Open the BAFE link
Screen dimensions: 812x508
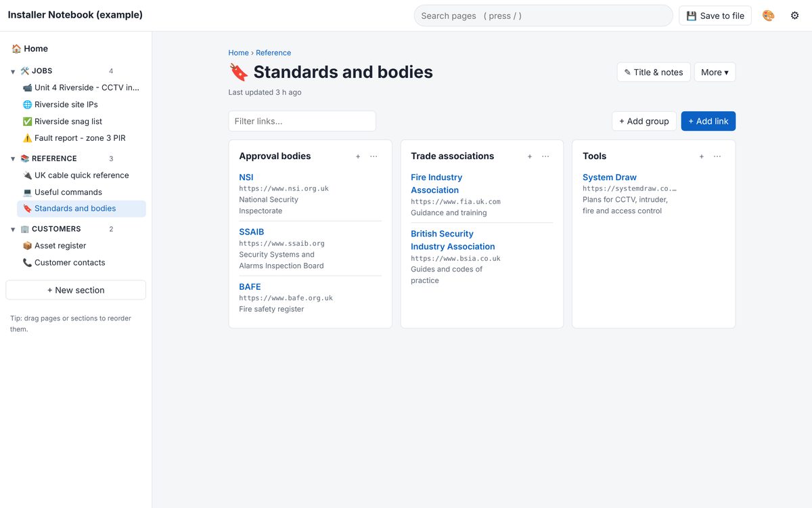coord(250,287)
